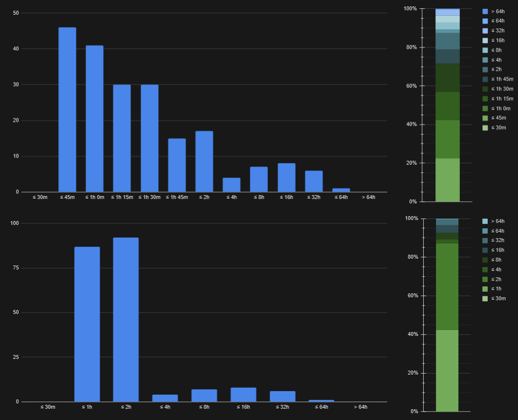Screen dimensions: 518x420
Task: Click the ≤ 2h bar in bottom histogram
Action: pyautogui.click(x=126, y=320)
